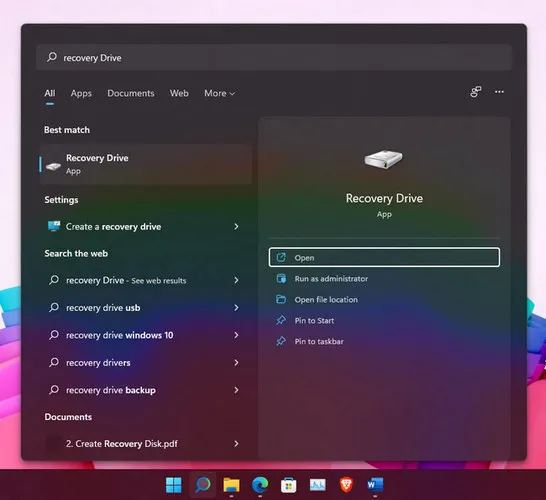This screenshot has height=500, width=546.
Task: Expand the More dropdown
Action: click(x=219, y=93)
